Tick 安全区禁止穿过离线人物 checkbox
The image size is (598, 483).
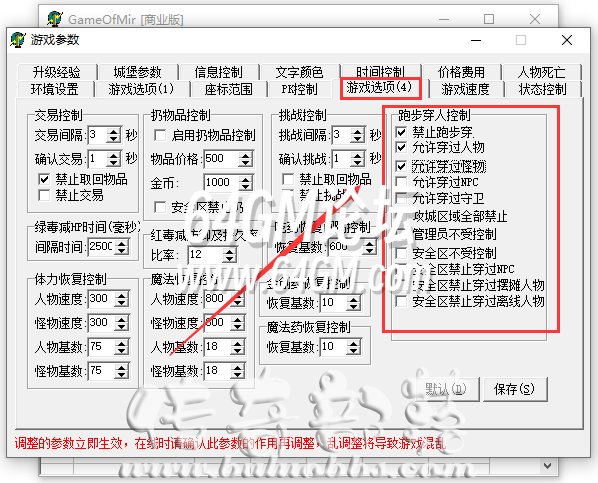click(x=401, y=301)
